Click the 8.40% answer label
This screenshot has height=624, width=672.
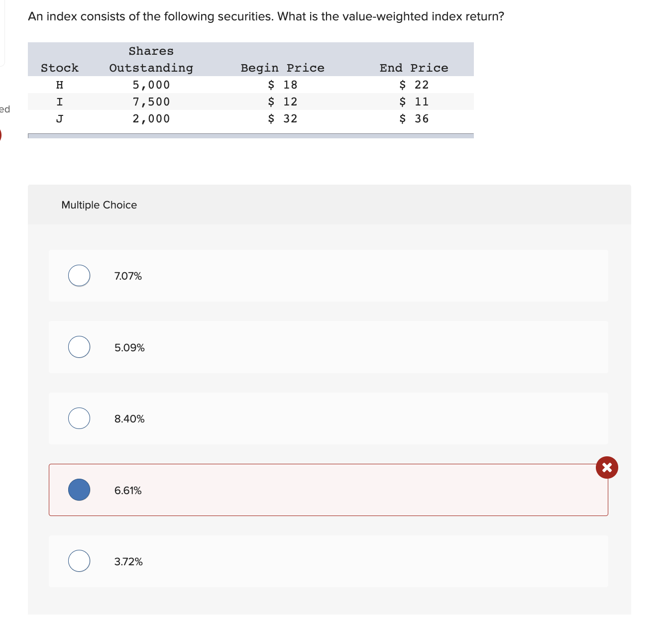[x=129, y=419]
